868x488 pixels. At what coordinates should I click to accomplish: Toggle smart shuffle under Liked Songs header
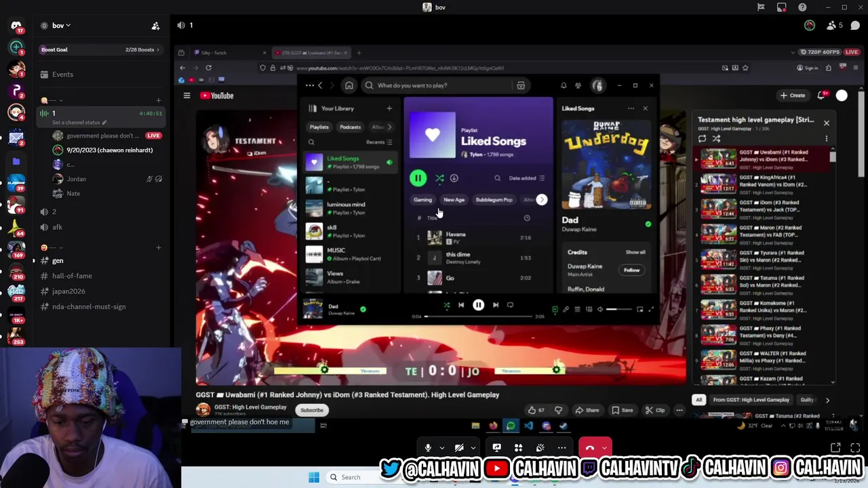click(x=439, y=178)
